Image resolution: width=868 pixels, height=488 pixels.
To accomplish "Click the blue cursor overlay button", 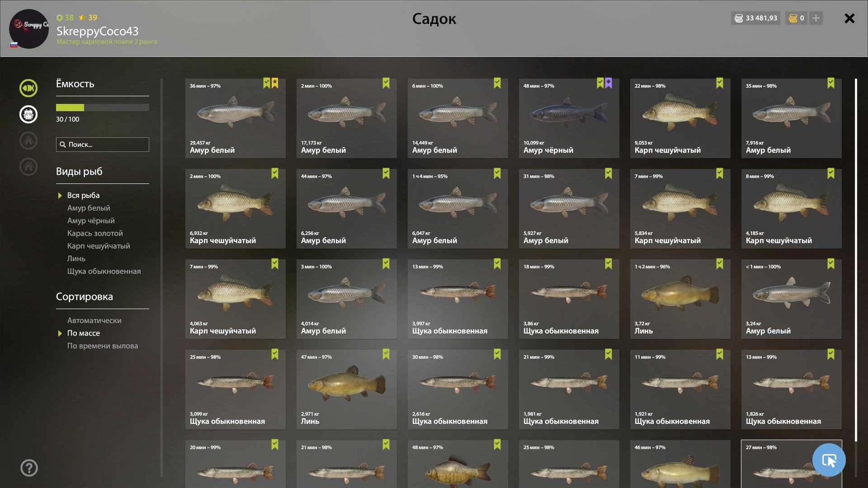I will [x=829, y=460].
